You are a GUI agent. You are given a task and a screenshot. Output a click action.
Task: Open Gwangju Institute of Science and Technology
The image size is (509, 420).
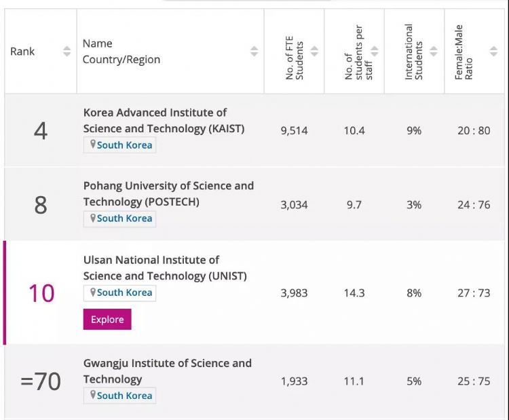coord(167,371)
